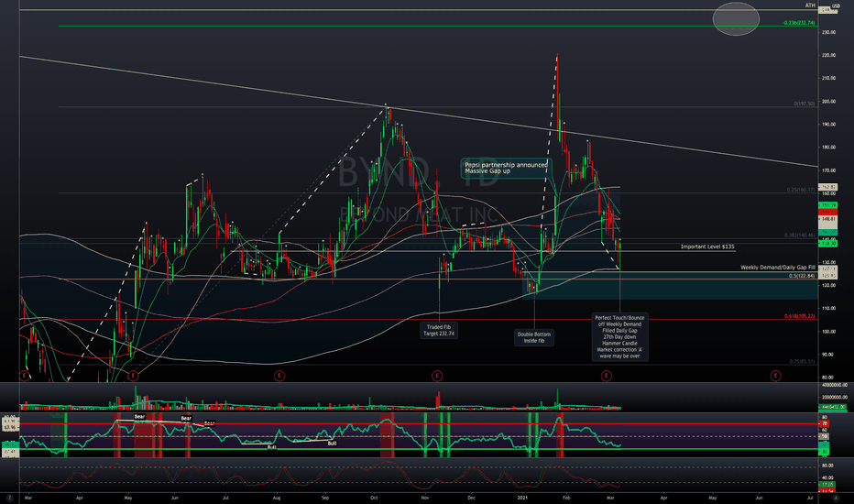Click the 0.618(105.22) fib level label
This screenshot has width=854, height=504.
(800, 316)
